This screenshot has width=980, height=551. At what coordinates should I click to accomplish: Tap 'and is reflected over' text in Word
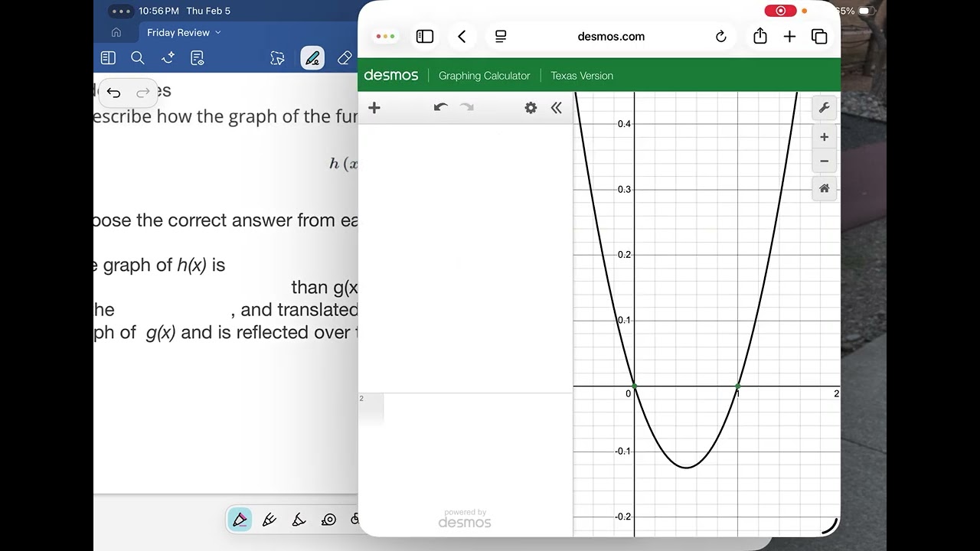(x=266, y=332)
